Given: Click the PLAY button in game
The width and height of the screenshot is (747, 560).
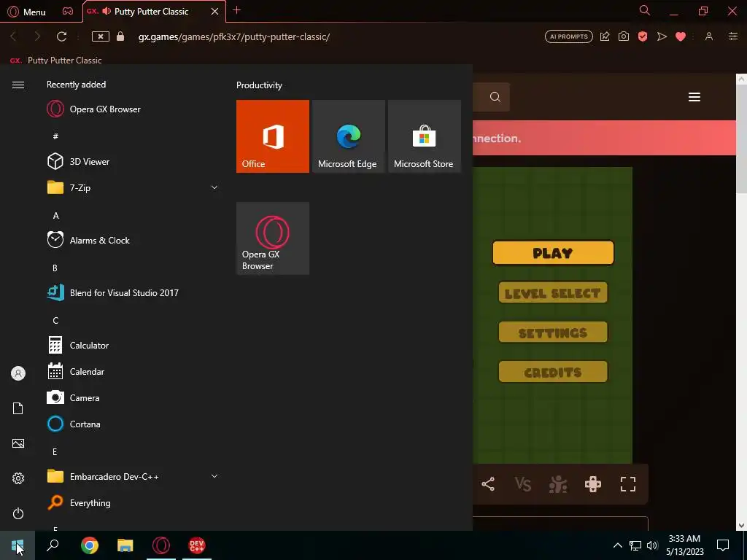Looking at the screenshot, I should 553,253.
